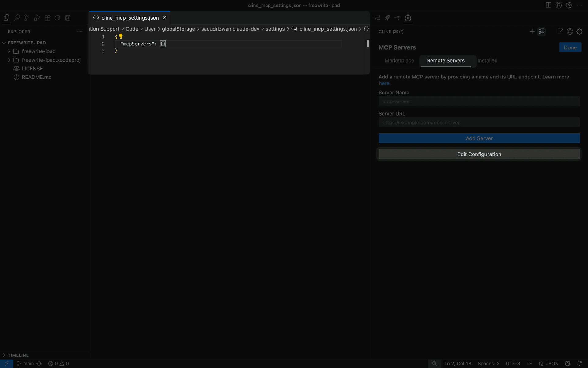Switch to the Installed tab
Viewport: 588px width, 368px height.
point(487,60)
